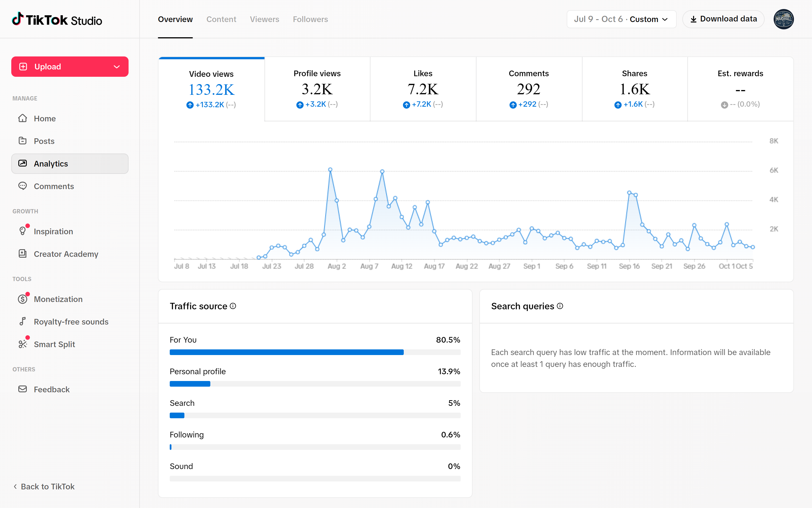Click the Sep 16 axis label

click(x=629, y=266)
